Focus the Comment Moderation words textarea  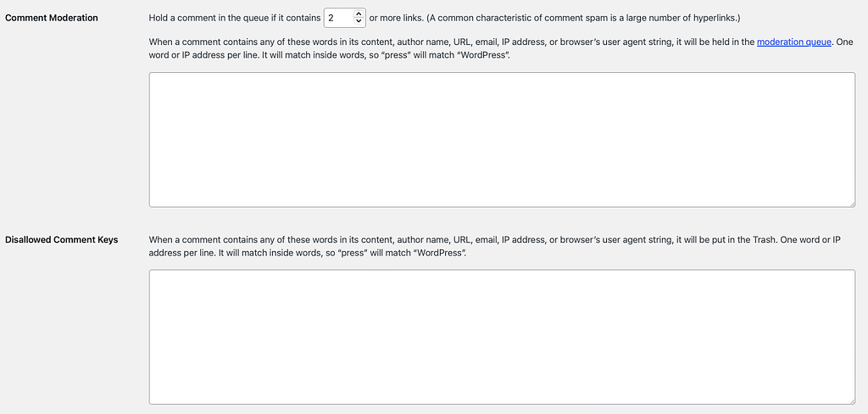pyautogui.click(x=502, y=139)
